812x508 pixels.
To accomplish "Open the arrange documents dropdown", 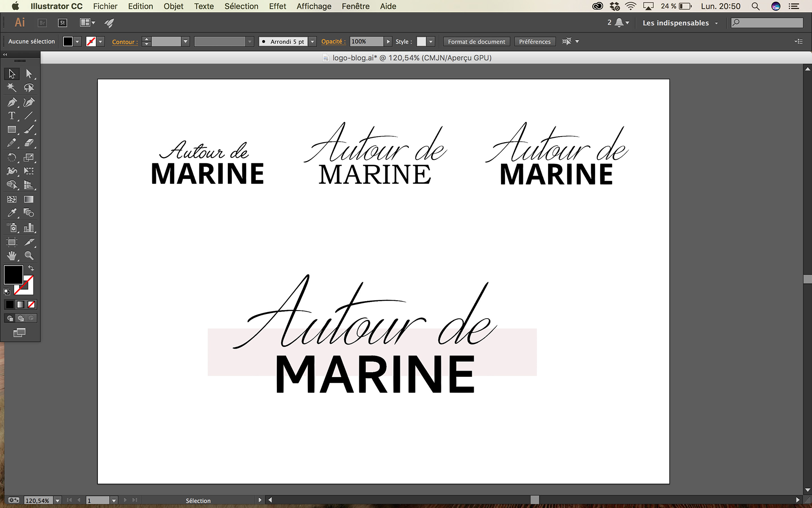I will point(88,23).
